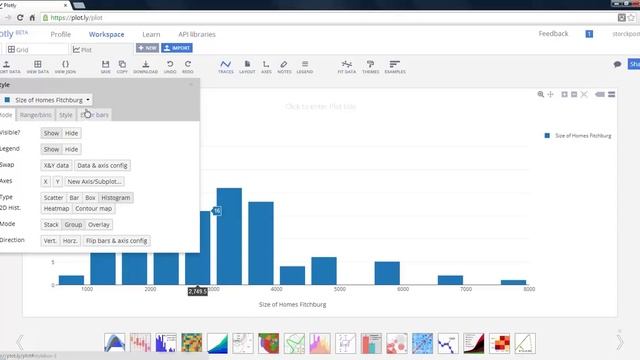This screenshot has width=640, height=360.
Task: Go to the Workspace menu
Action: point(106,34)
